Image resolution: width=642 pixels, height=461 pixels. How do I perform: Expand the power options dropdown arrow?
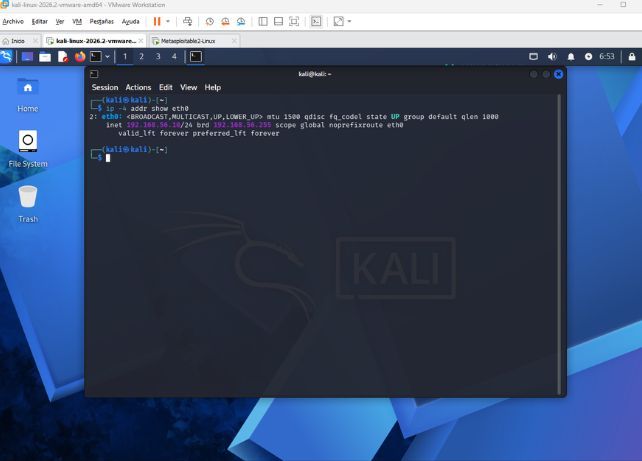(168, 21)
